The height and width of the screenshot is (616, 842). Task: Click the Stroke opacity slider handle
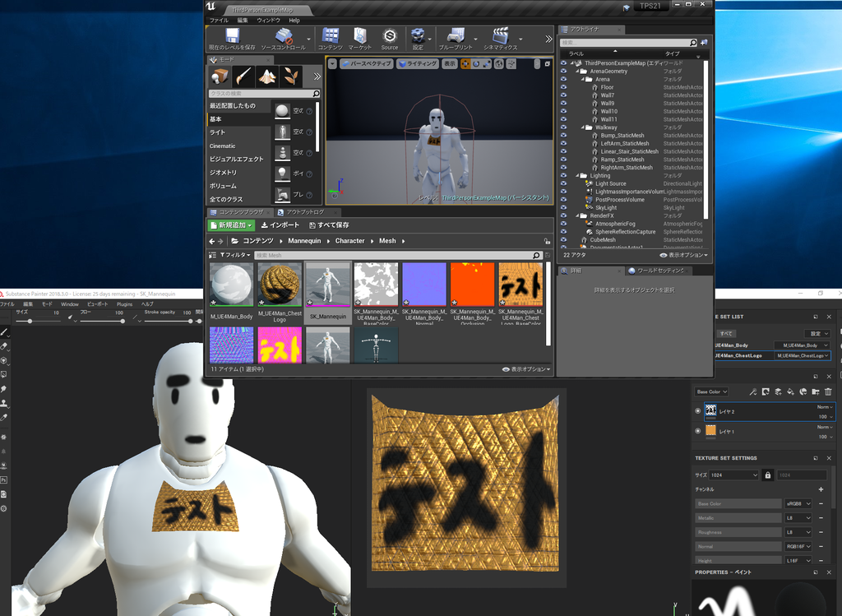(x=190, y=321)
